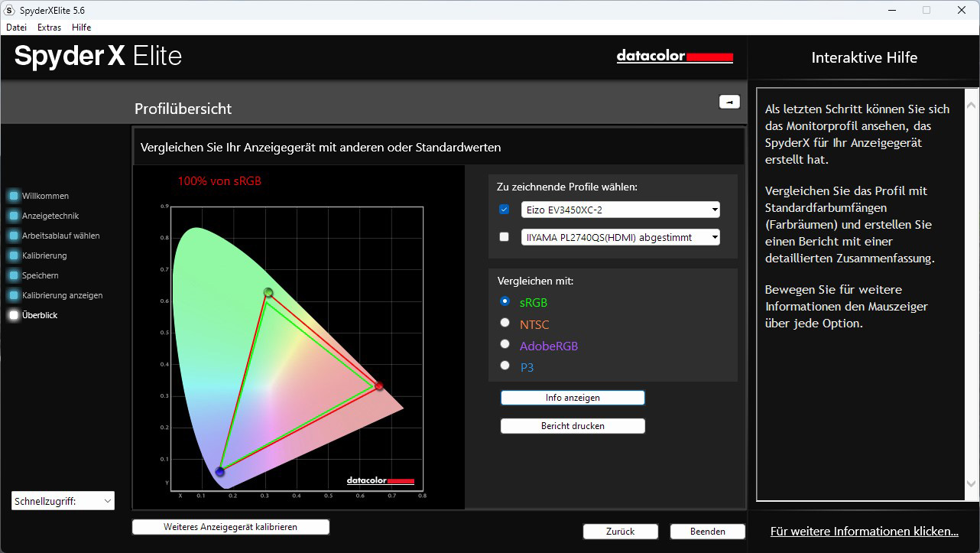The height and width of the screenshot is (553, 980).
Task: Go to the Kalibrierung anzeigen step label
Action: (62, 295)
